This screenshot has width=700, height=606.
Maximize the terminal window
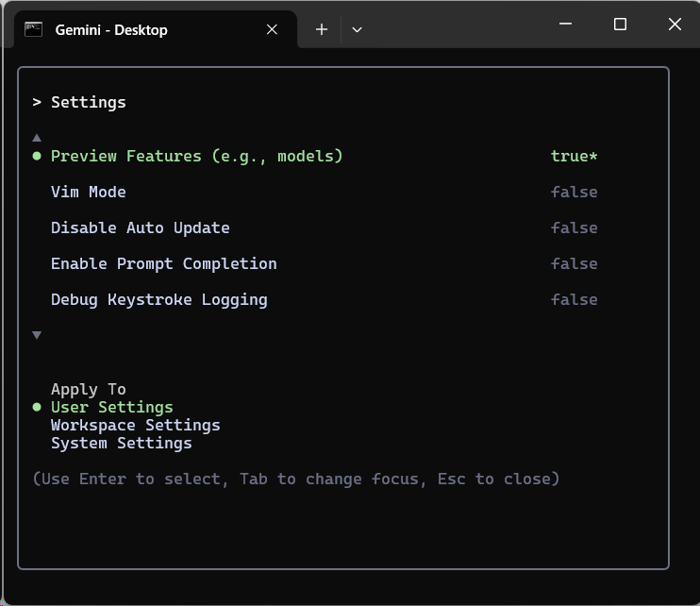click(620, 25)
